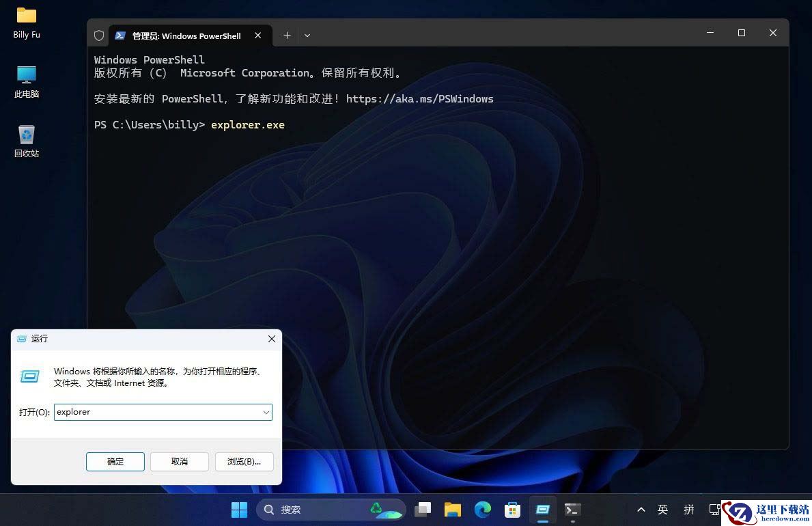812x526 pixels.
Task: Minimize the terminal window
Action: coord(710,33)
